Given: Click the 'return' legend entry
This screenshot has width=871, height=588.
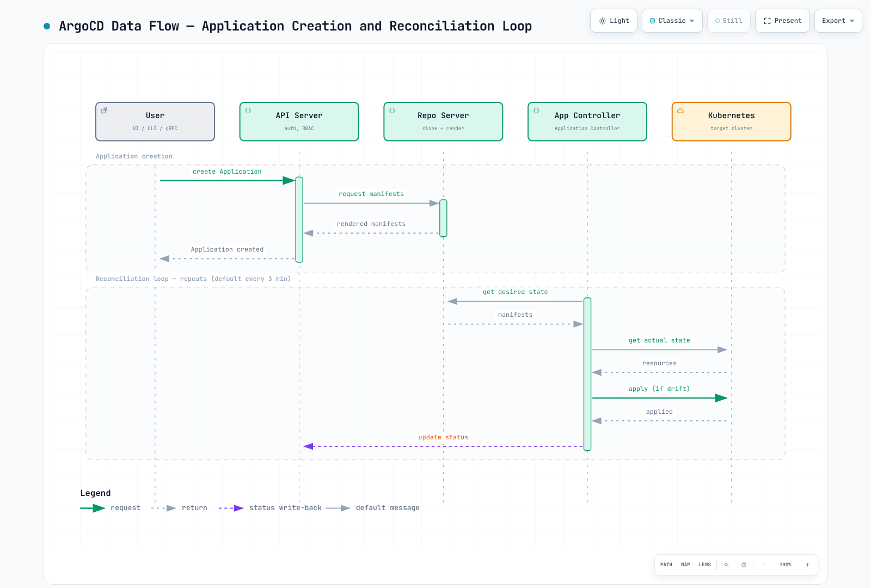Looking at the screenshot, I should coord(180,508).
